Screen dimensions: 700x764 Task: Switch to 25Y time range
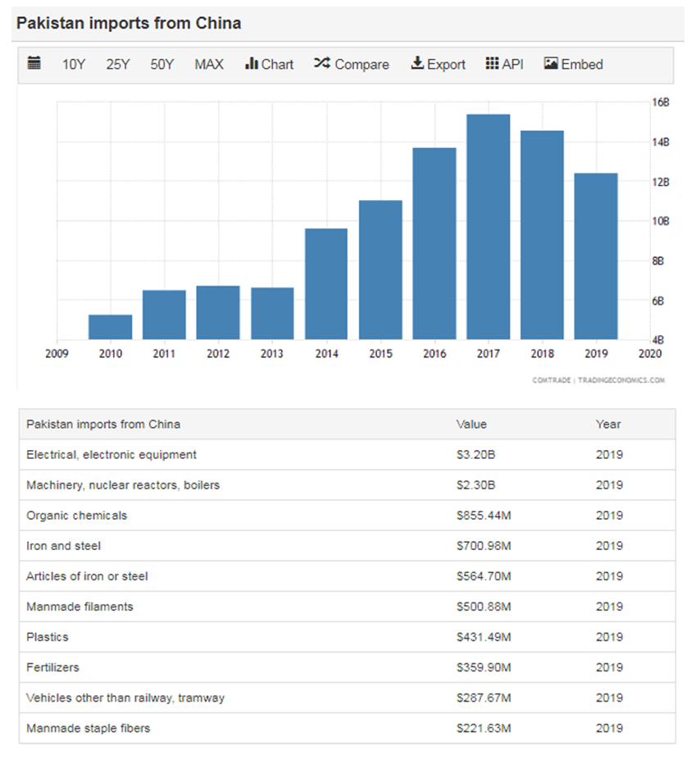[118, 65]
